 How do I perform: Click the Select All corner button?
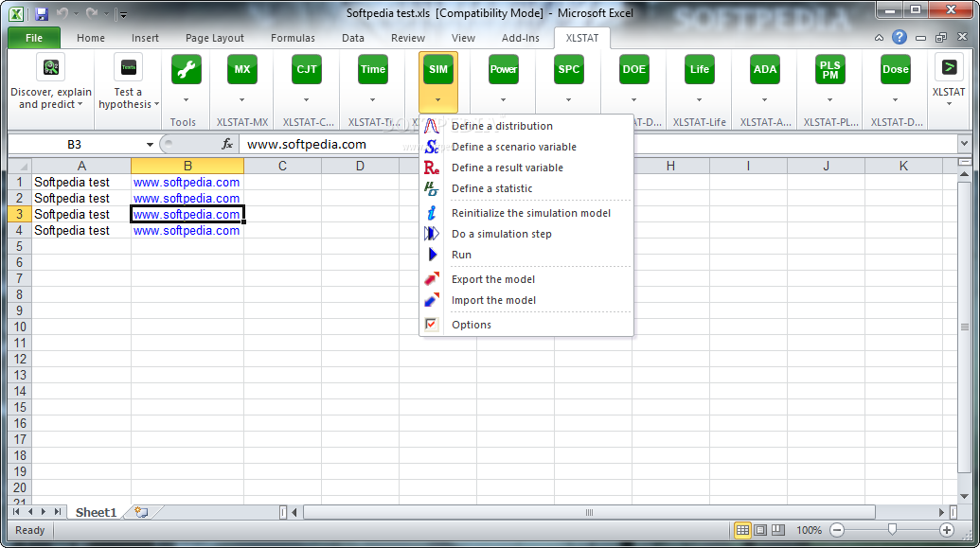[19, 166]
